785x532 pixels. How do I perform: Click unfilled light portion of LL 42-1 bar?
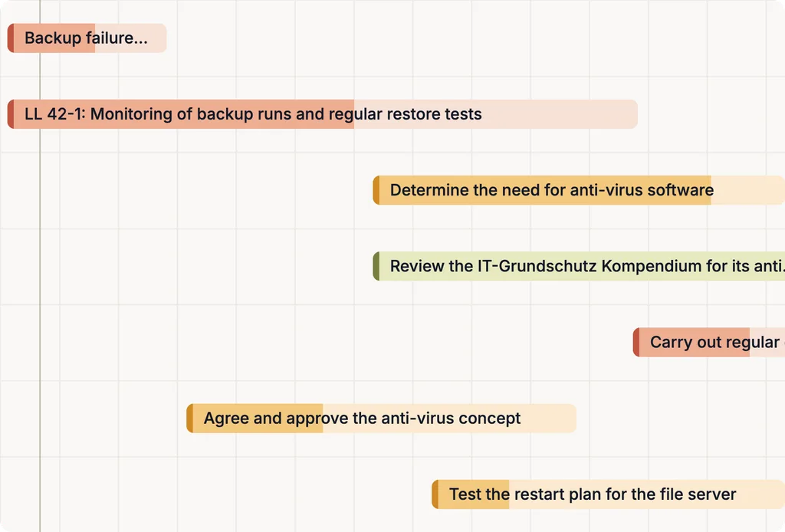click(x=496, y=114)
